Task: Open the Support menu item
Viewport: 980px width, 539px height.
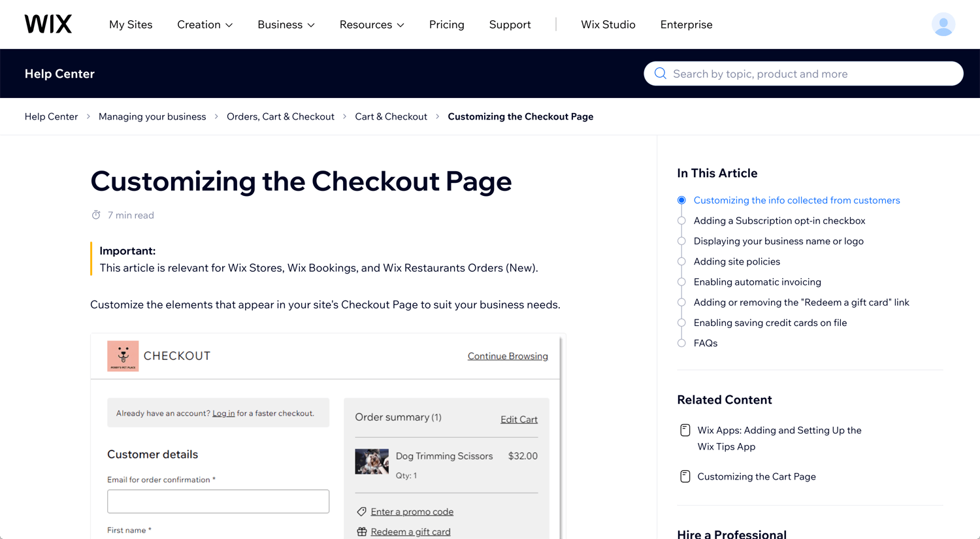Action: pos(510,25)
